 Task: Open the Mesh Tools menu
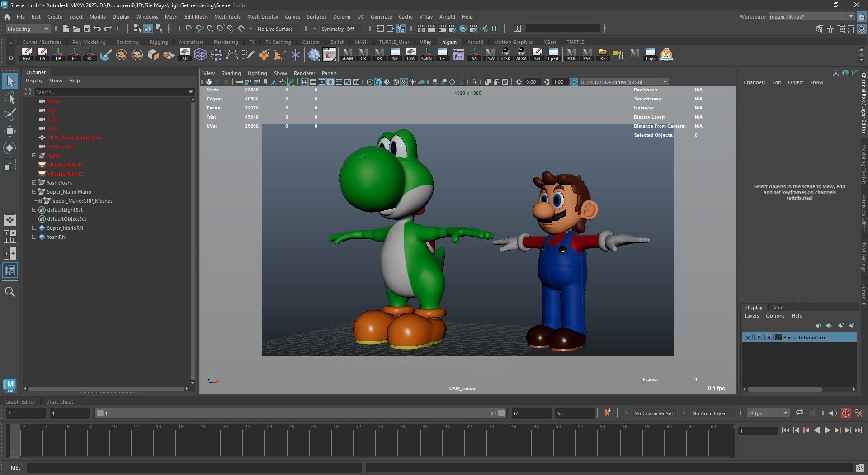[227, 17]
